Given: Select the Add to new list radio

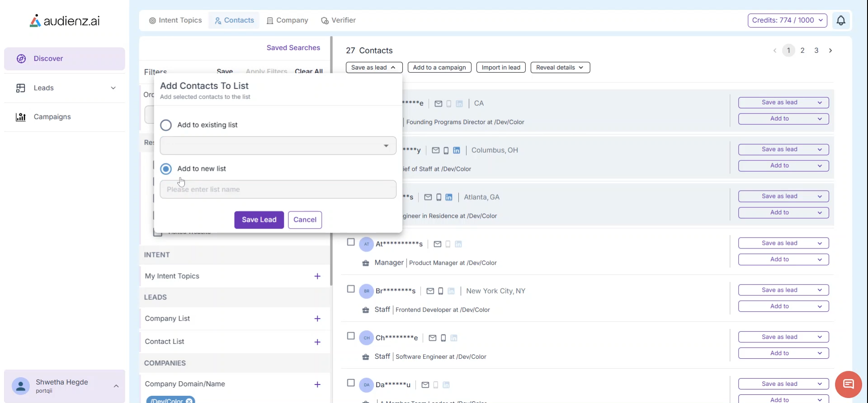Looking at the screenshot, I should [x=166, y=169].
